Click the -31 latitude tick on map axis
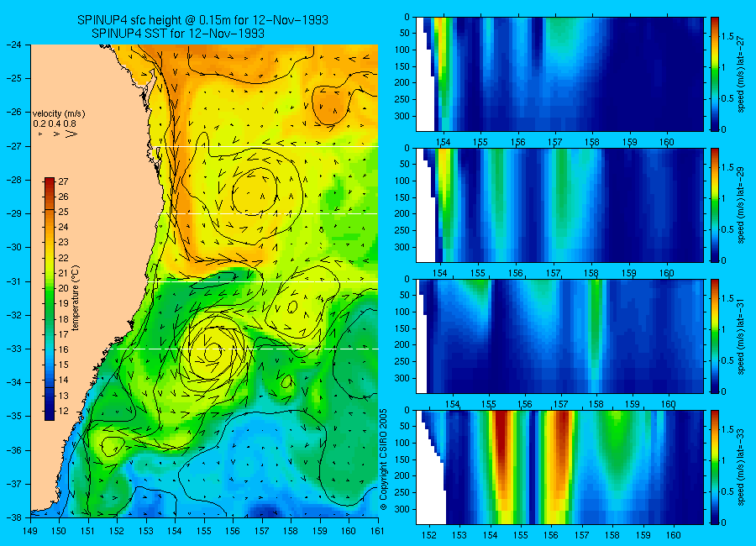The image size is (756, 546). click(x=14, y=281)
